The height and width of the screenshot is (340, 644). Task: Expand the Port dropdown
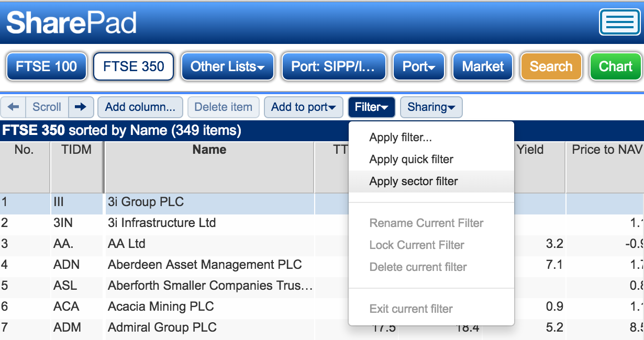pos(419,66)
